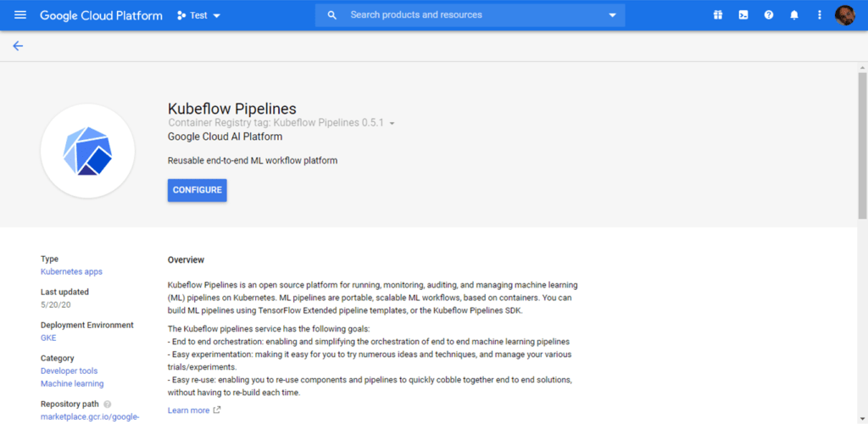Click the Kubeflow Pipelines logo
Viewport: 868px width, 424px height.
pyautogui.click(x=87, y=151)
